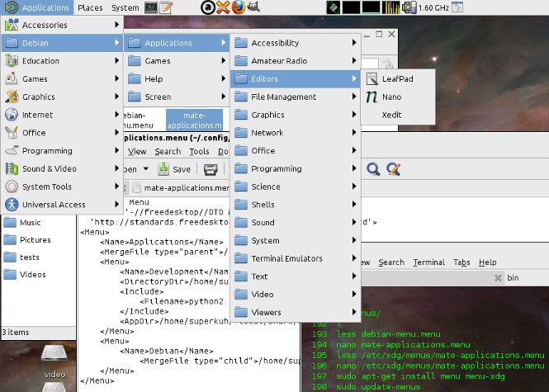Open the Places menu
Viewport: 549px width, 392px height.
coord(90,7)
